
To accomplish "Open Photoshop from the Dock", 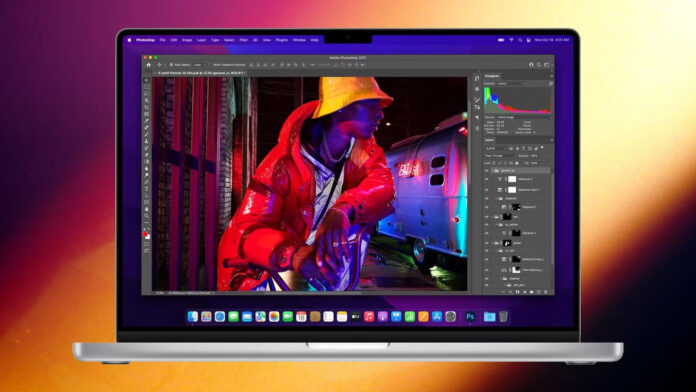I will [470, 317].
